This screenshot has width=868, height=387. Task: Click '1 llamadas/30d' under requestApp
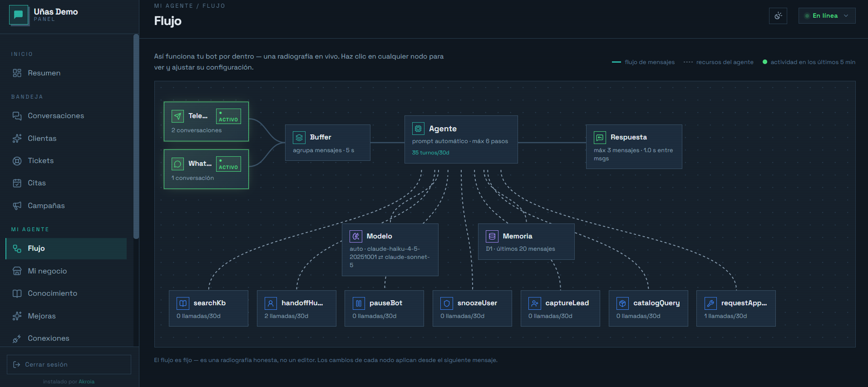[725, 316]
